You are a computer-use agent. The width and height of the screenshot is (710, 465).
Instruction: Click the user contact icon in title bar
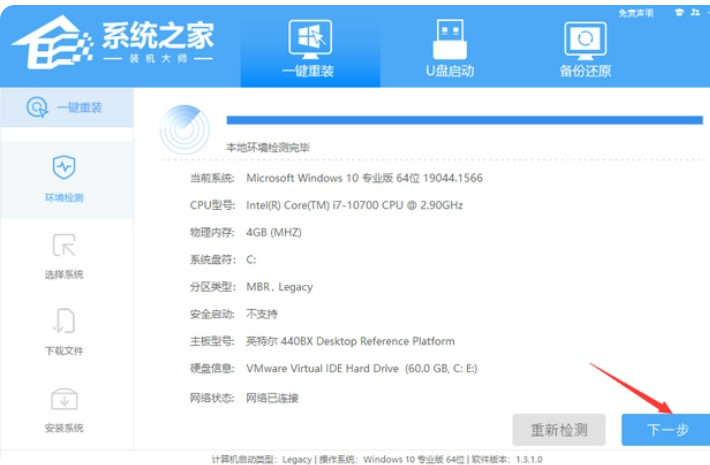pyautogui.click(x=696, y=12)
